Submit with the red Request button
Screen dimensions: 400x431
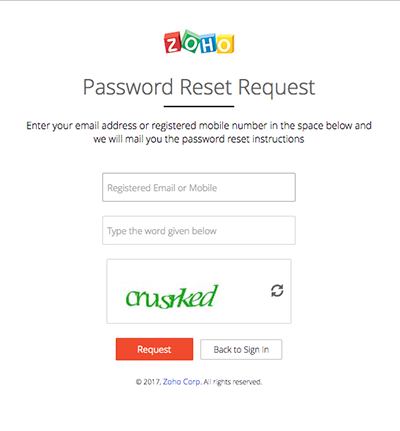[x=154, y=349]
